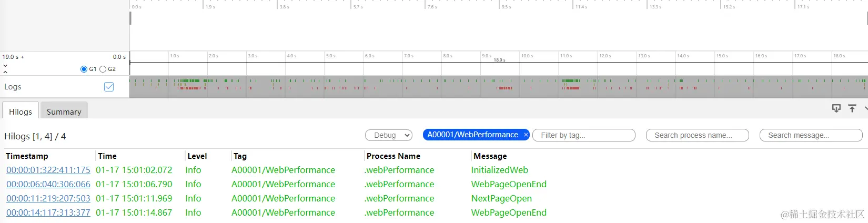
Task: Open timestamp 00:00:14:117:313:377 link
Action: tap(48, 212)
